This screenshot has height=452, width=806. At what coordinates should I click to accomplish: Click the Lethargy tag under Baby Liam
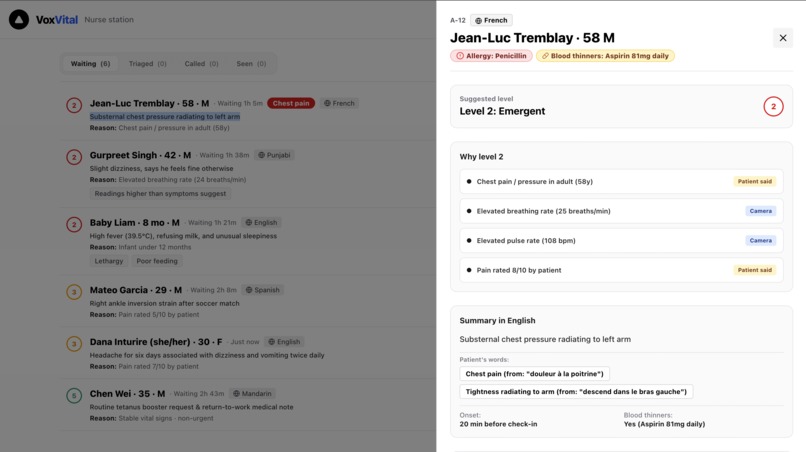[109, 261]
